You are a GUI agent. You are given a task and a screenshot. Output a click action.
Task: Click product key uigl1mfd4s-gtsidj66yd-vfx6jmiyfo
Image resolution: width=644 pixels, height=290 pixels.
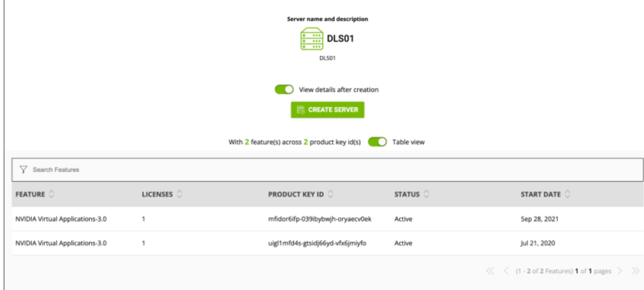(317, 243)
